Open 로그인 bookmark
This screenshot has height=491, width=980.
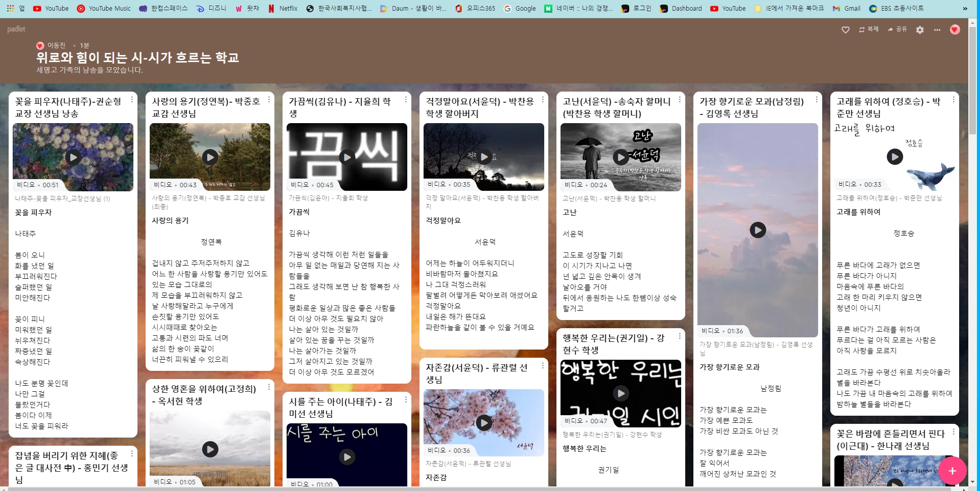636,8
